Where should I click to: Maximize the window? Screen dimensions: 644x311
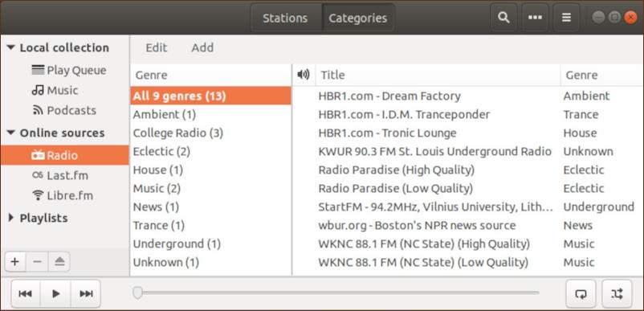click(x=614, y=17)
